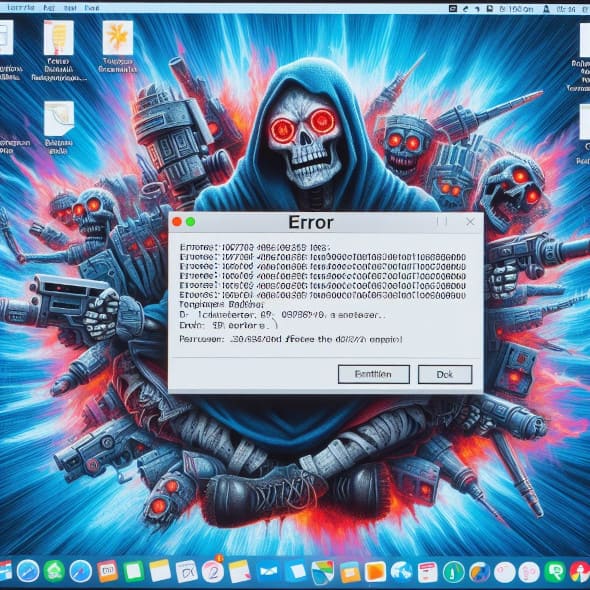This screenshot has height=590, width=590.
Task: Click the yellow sticky note with pink corner
Action: tap(240, 572)
